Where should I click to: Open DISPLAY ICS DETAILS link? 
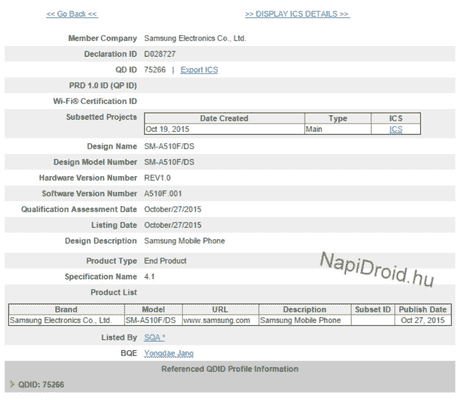[297, 14]
